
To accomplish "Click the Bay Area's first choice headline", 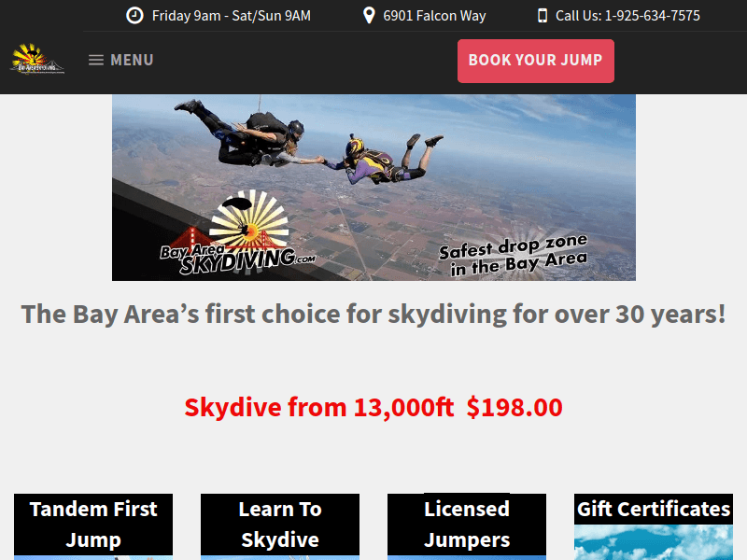I will point(373,315).
